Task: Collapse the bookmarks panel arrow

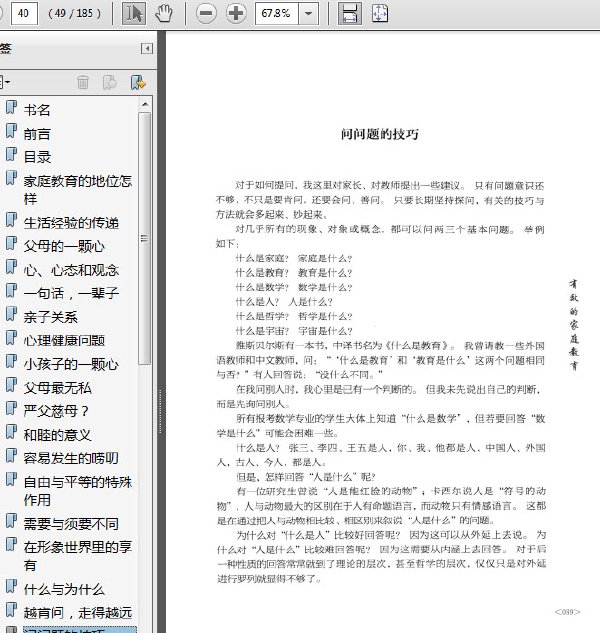Action: point(147,48)
